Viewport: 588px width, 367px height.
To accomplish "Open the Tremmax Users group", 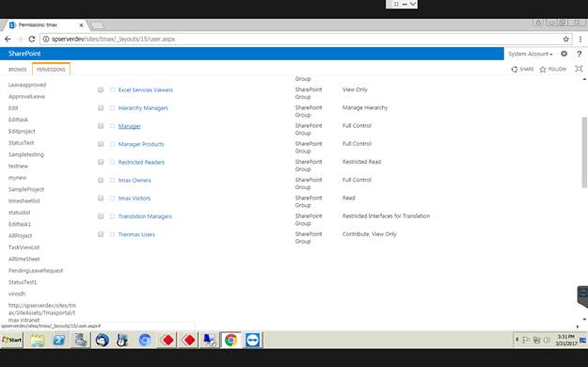I will click(x=136, y=234).
